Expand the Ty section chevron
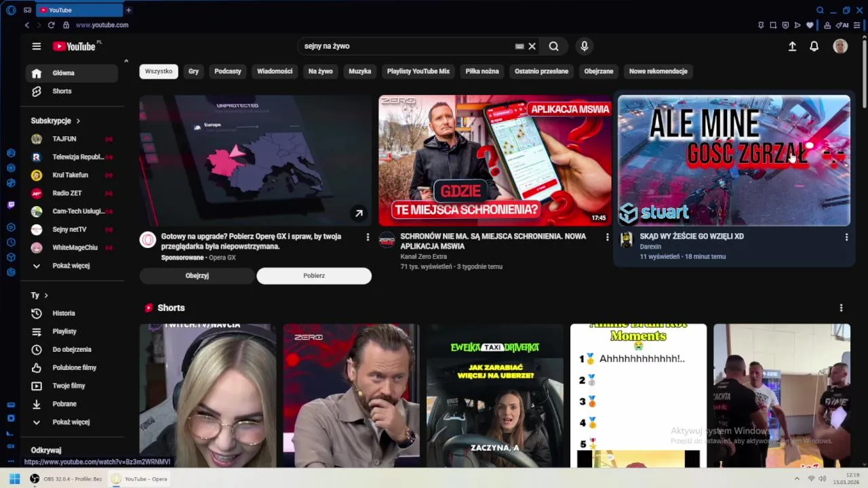 [x=46, y=296]
